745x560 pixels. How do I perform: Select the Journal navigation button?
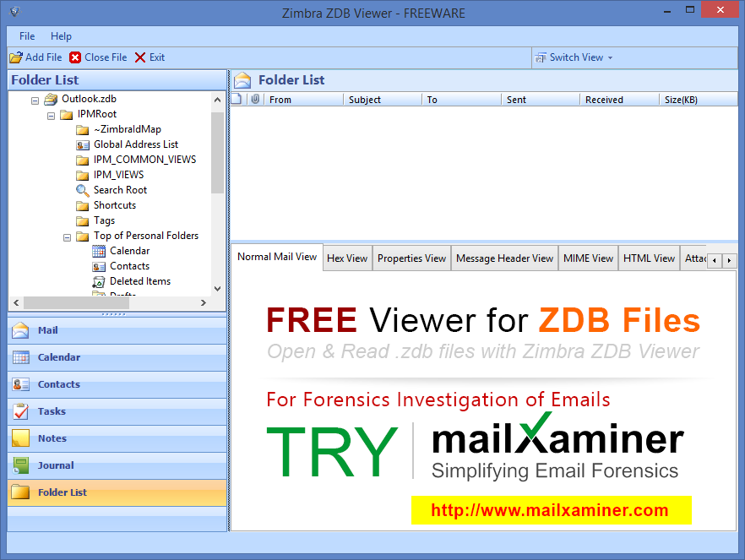(x=117, y=465)
